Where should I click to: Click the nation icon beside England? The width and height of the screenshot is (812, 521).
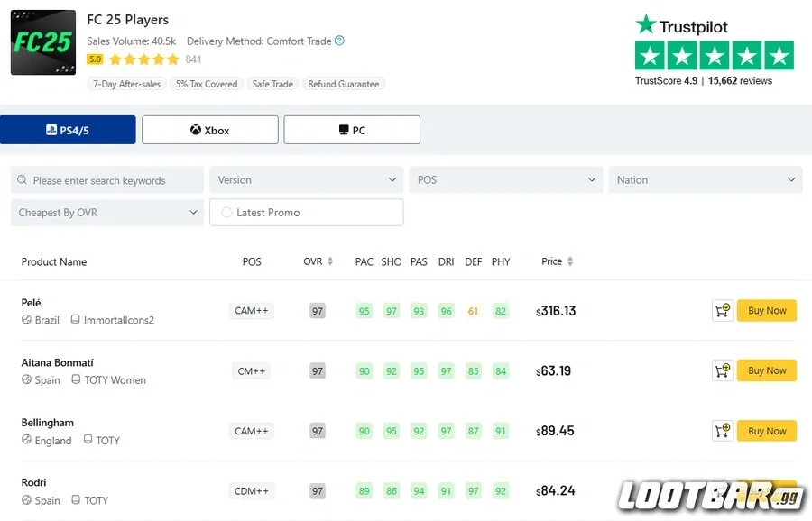[x=26, y=440]
